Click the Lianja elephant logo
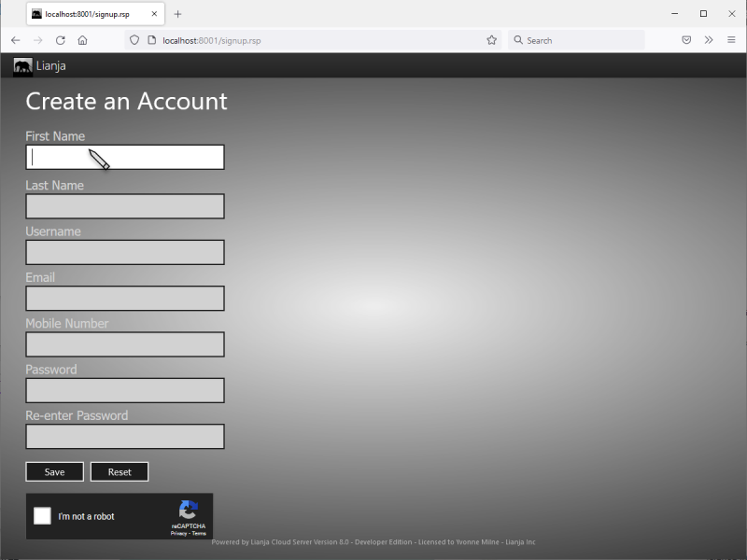Screen dimensions: 747x560 (22, 65)
